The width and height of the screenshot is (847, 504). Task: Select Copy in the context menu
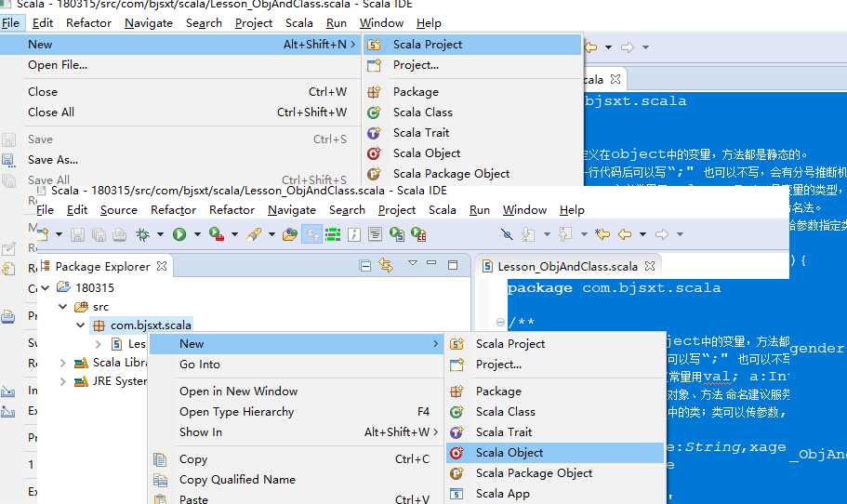[296, 459]
